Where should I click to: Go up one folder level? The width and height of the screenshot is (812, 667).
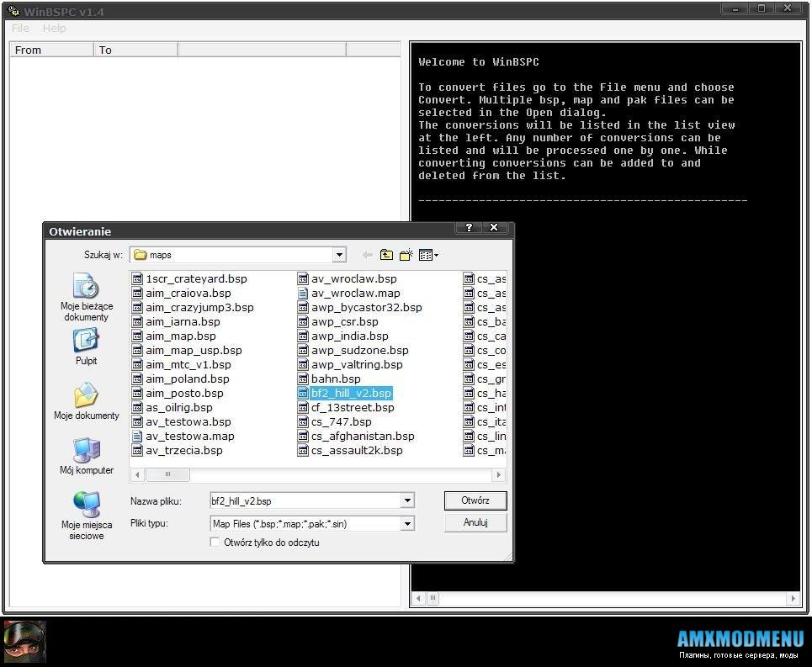tap(386, 255)
